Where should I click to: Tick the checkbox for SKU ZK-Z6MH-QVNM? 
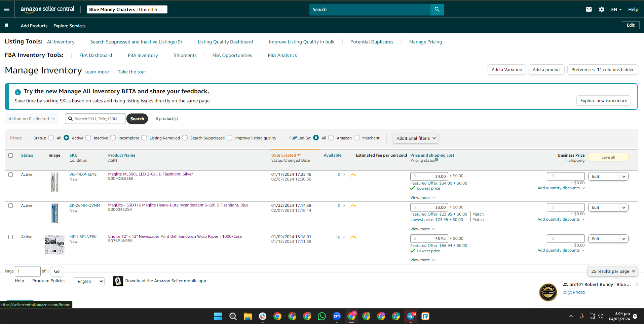tap(11, 205)
